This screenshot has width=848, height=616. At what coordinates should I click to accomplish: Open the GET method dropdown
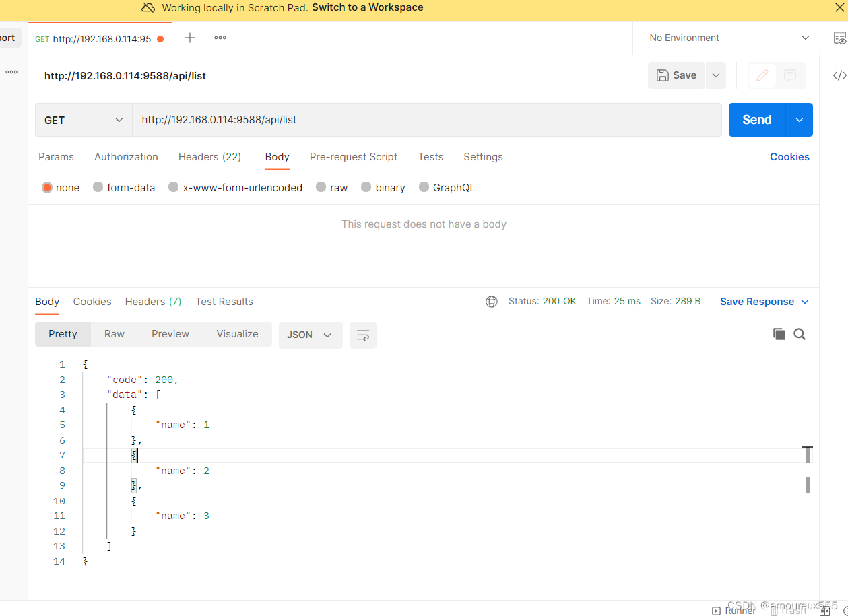point(83,120)
